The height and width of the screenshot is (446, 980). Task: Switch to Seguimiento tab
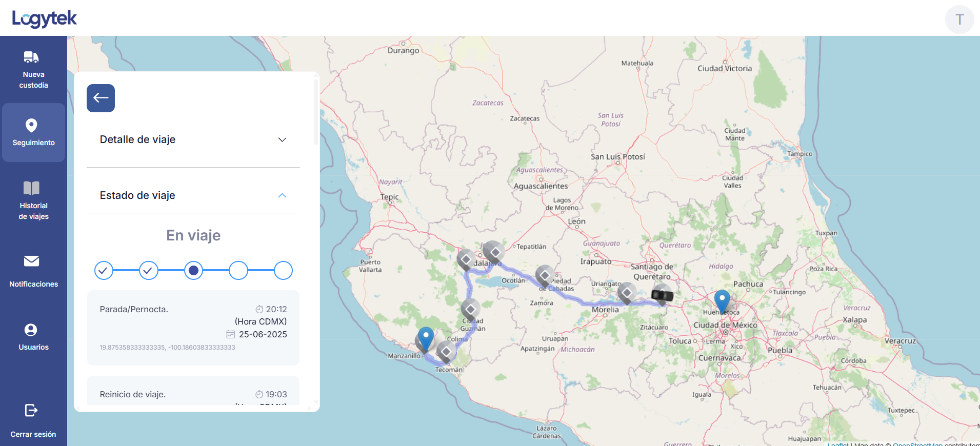pos(33,132)
